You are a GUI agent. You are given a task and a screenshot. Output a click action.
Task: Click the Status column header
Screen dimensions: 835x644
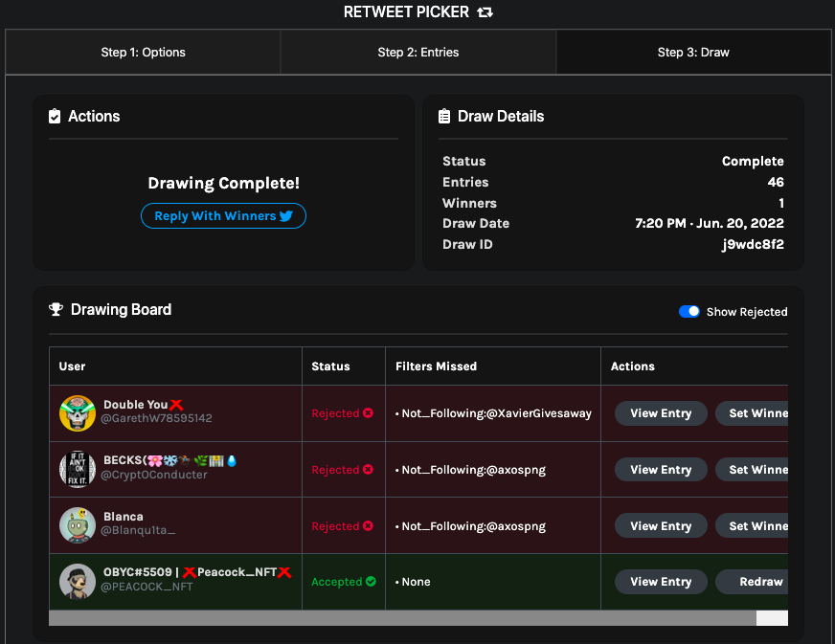click(x=330, y=366)
